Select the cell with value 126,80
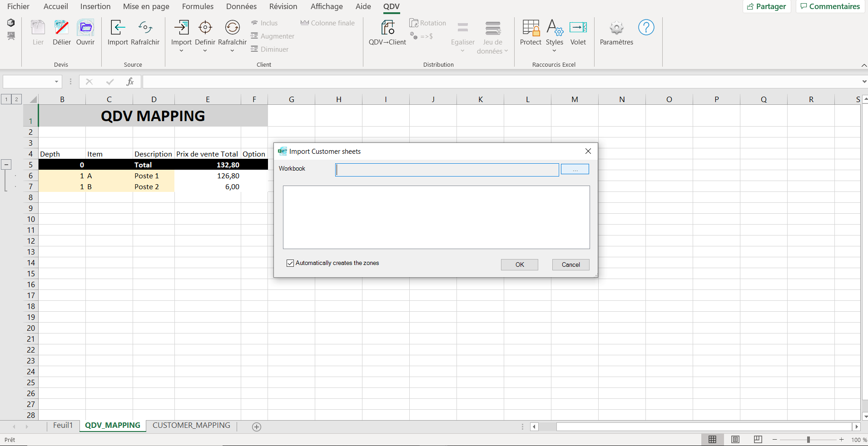The width and height of the screenshot is (868, 446). 208,176
